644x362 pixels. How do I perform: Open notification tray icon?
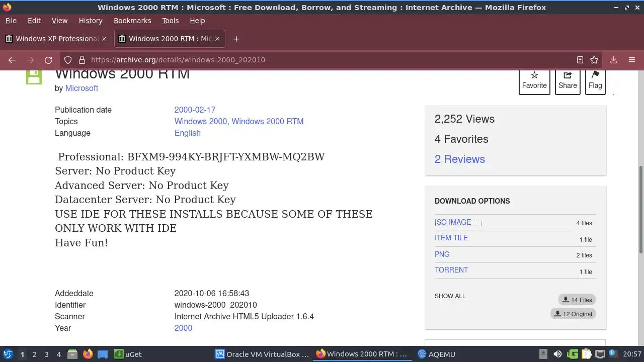click(613, 354)
